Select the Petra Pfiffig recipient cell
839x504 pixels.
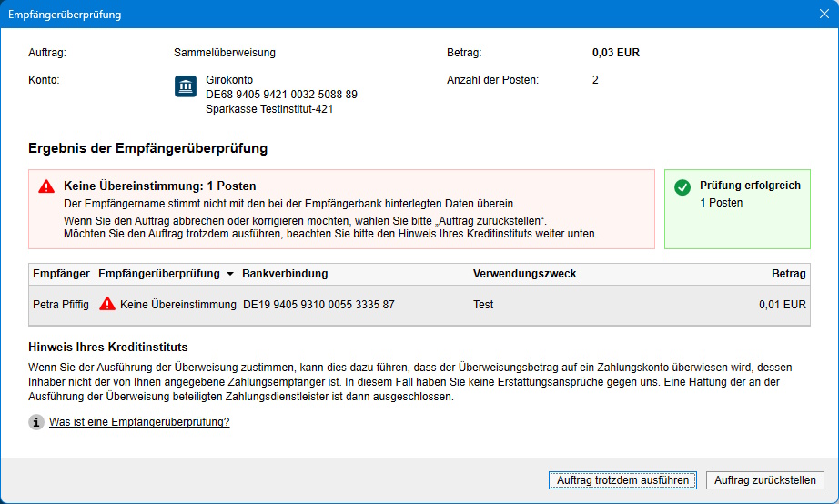(60, 305)
